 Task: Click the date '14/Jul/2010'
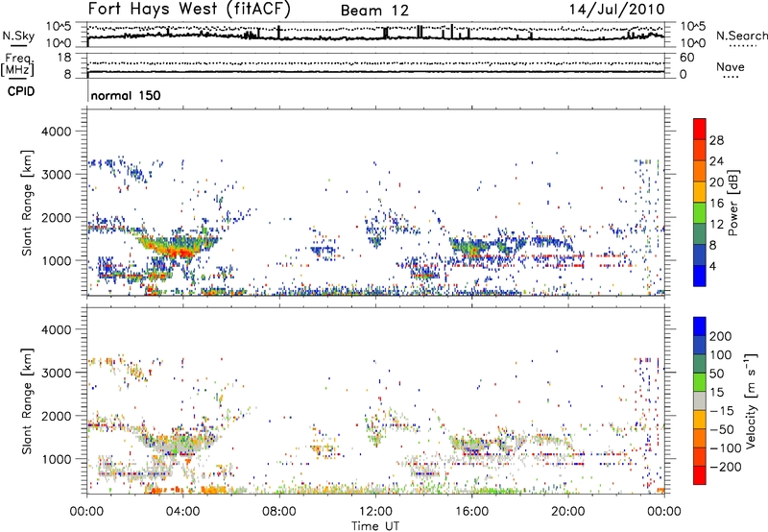click(616, 9)
